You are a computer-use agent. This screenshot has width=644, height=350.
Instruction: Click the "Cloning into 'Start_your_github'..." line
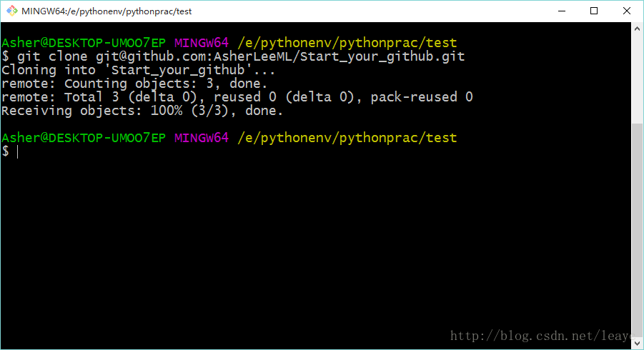(138, 70)
